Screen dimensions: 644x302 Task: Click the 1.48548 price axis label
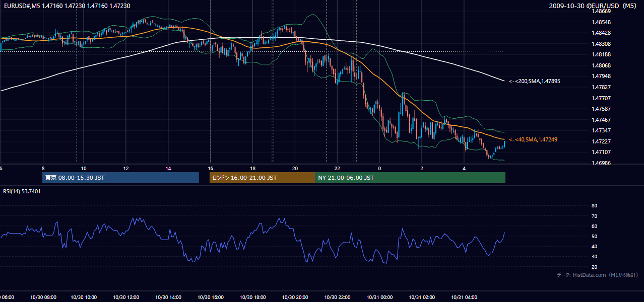(x=601, y=22)
